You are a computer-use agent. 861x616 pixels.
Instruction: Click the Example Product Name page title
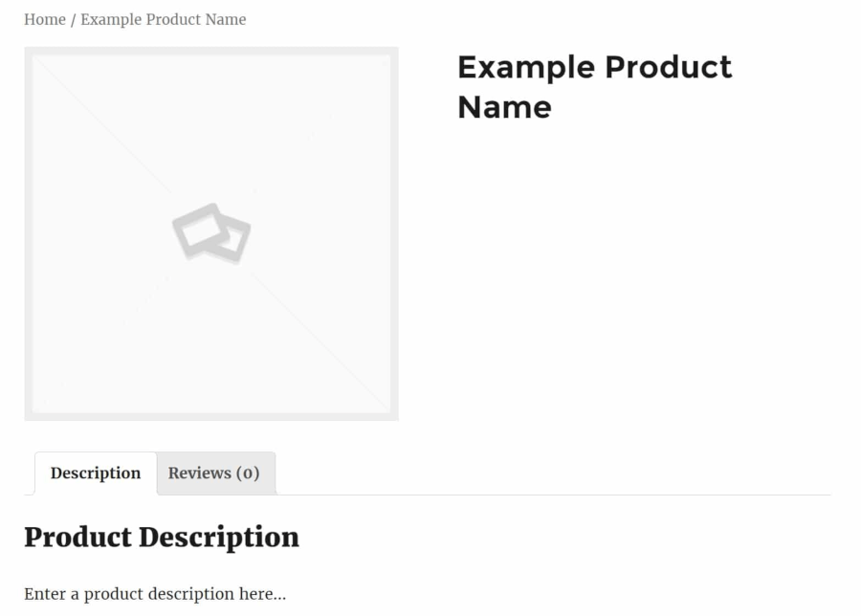593,86
